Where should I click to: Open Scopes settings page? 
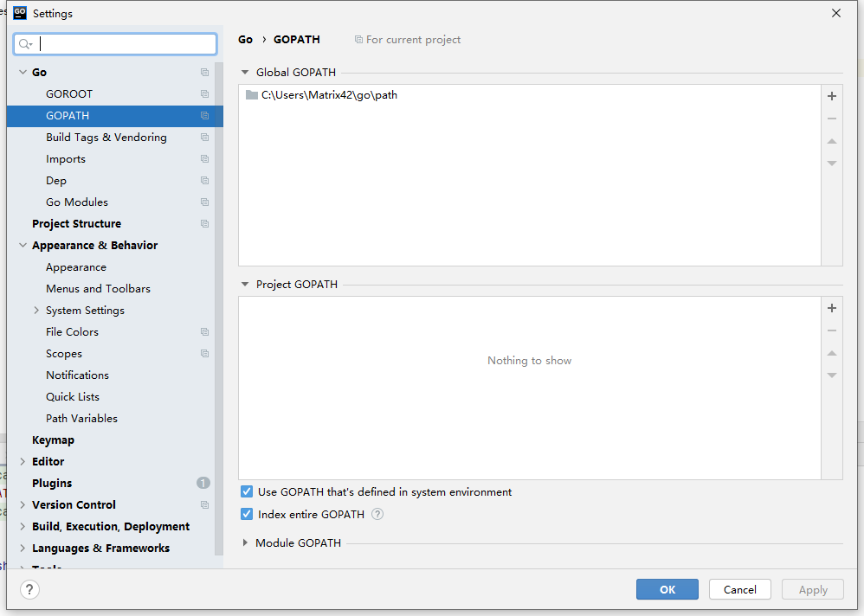(64, 353)
